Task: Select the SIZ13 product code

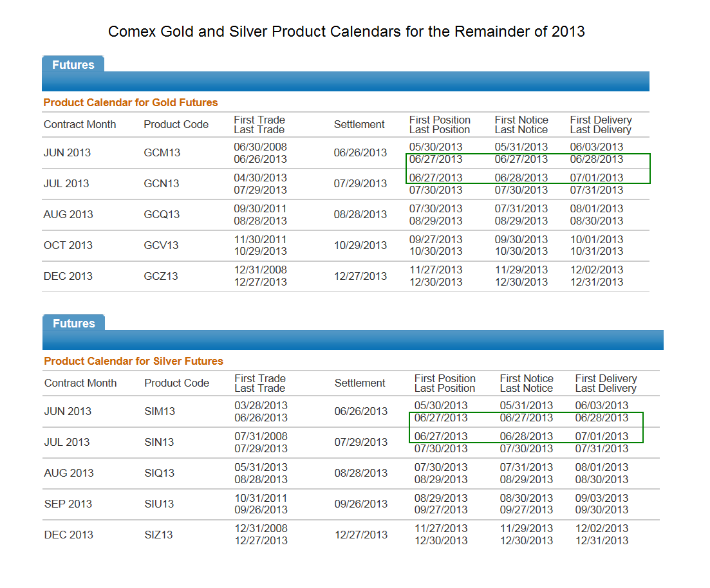Action: pos(158,535)
